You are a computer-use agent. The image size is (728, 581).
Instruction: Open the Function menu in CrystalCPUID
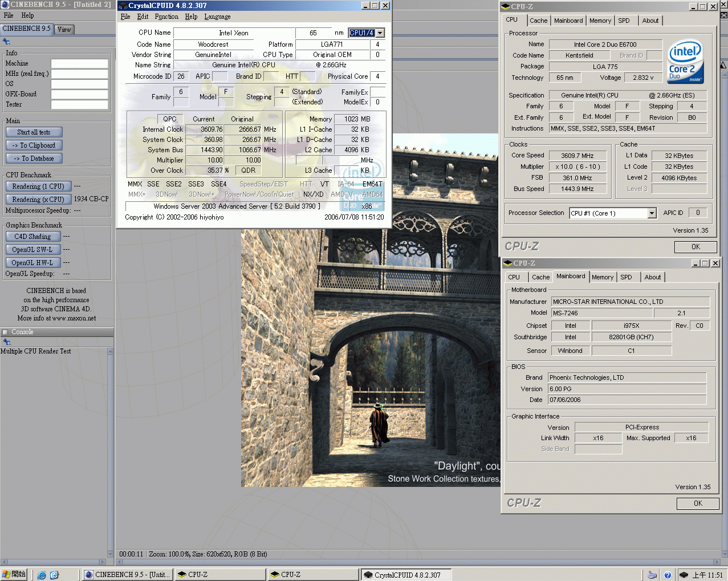[x=166, y=17]
